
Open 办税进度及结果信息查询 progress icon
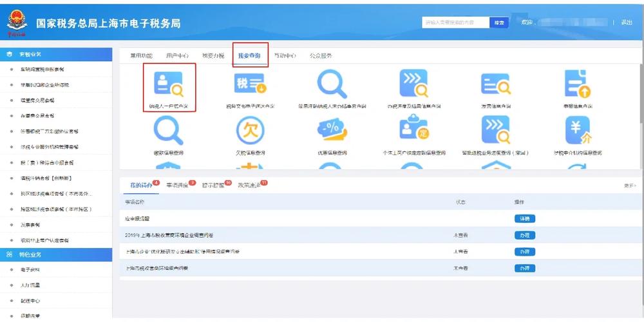coord(413,83)
